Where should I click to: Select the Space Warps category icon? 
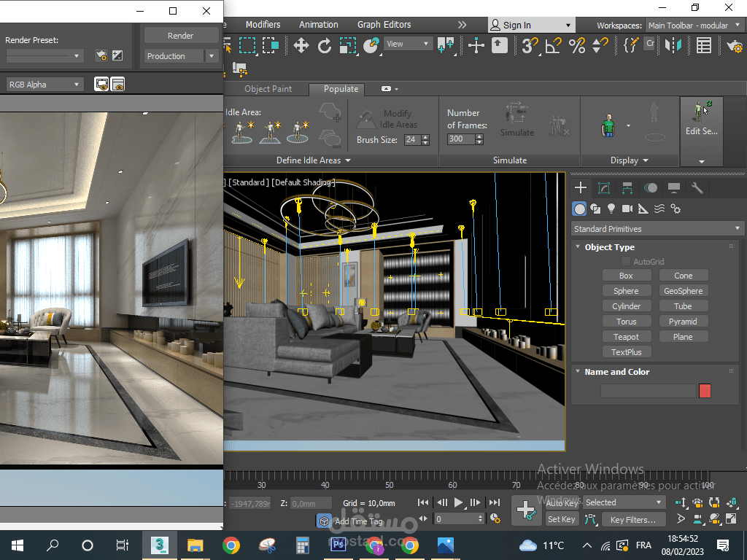659,209
